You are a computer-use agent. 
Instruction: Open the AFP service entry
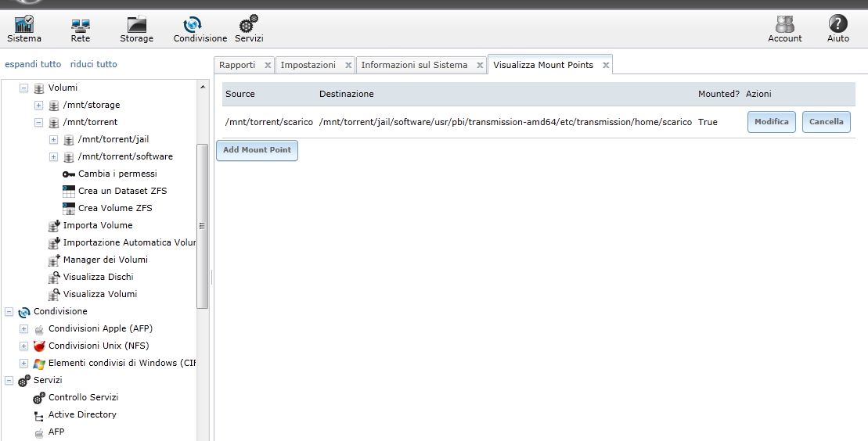tap(56, 432)
